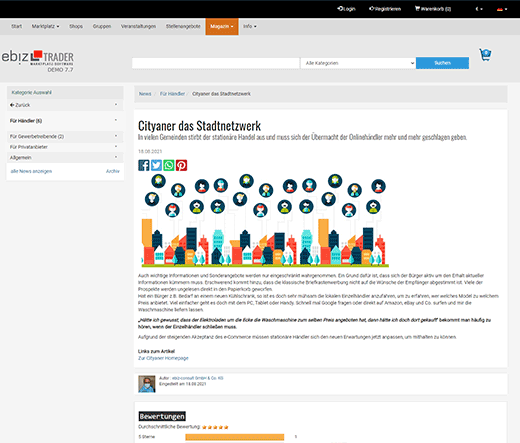Screen dimensions: 520x443
Task: Click into the search text field
Action: click(216, 63)
